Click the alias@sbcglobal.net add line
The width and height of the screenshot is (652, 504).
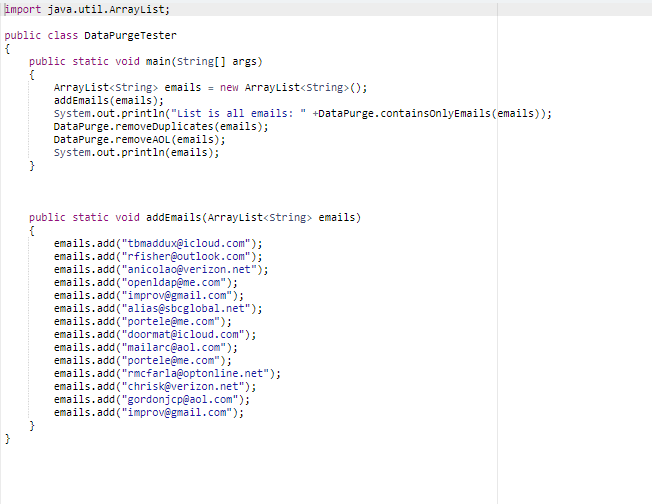(x=158, y=309)
